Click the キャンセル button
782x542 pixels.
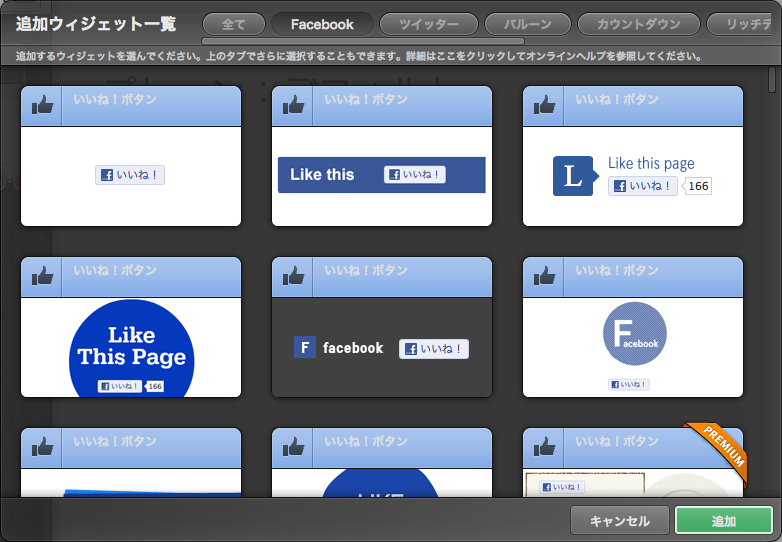[x=619, y=521]
